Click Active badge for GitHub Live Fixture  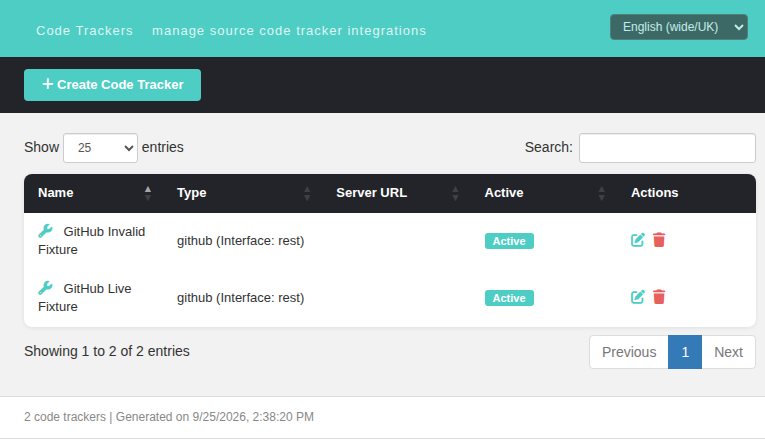tap(509, 298)
